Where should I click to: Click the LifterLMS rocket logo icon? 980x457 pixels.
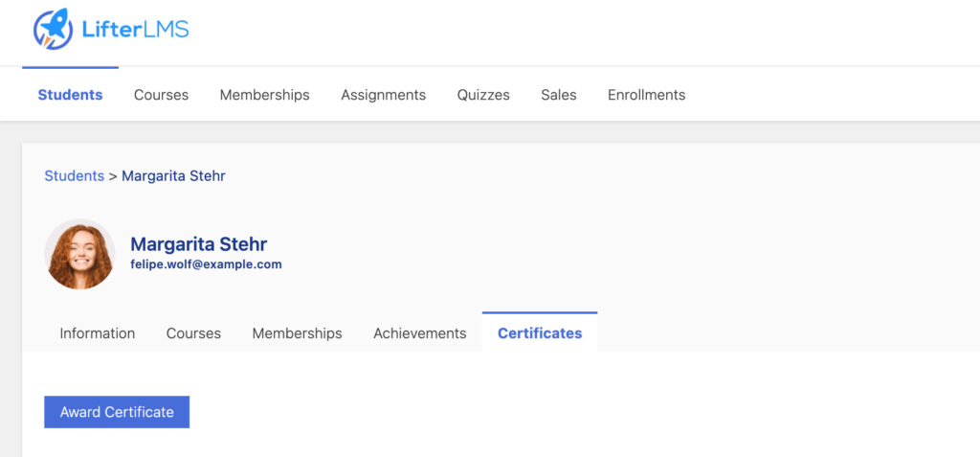coord(54,29)
